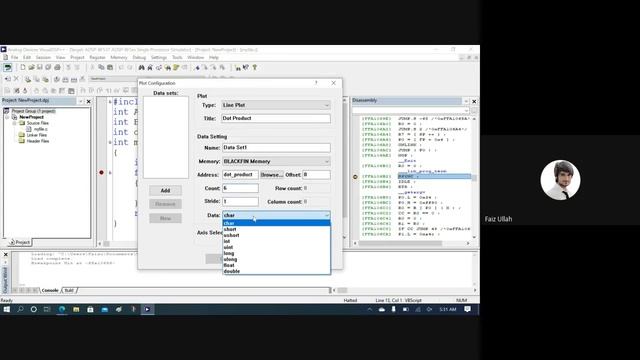Click the Title field containing Dot Product
The image size is (640, 360).
(x=276, y=118)
